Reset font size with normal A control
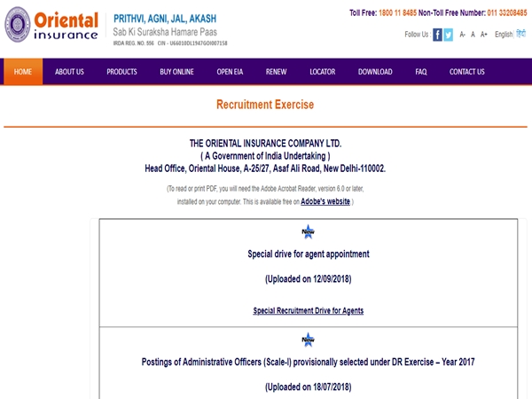Viewport: 532px width, 399px height. [473, 35]
